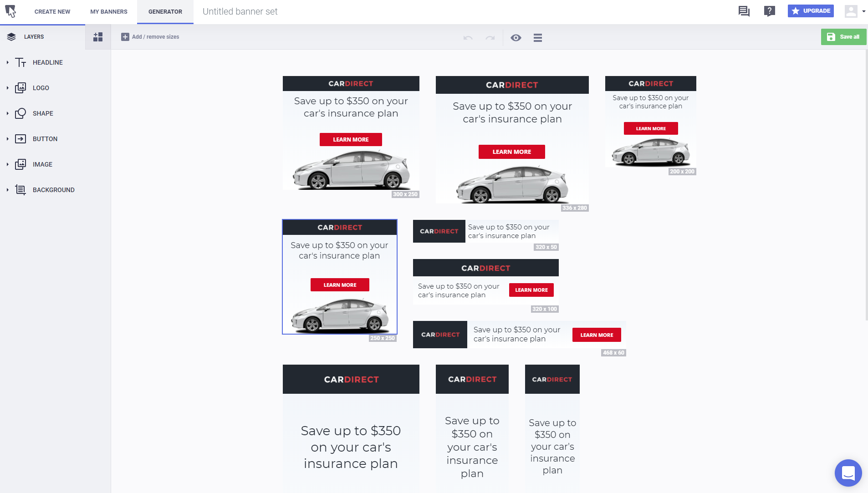Select the IMAGE layer label
The image size is (868, 493).
point(42,164)
